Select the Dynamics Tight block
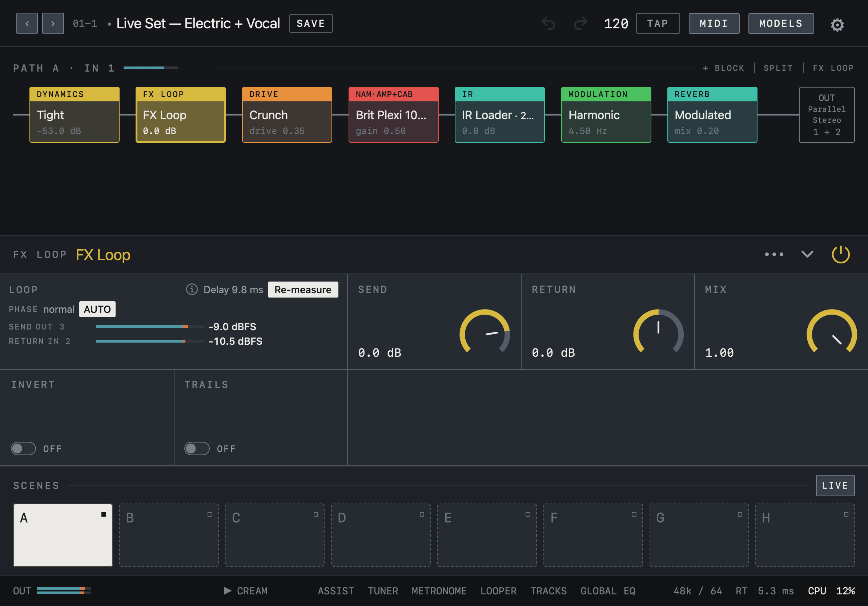Image resolution: width=868 pixels, height=606 pixels. (75, 115)
